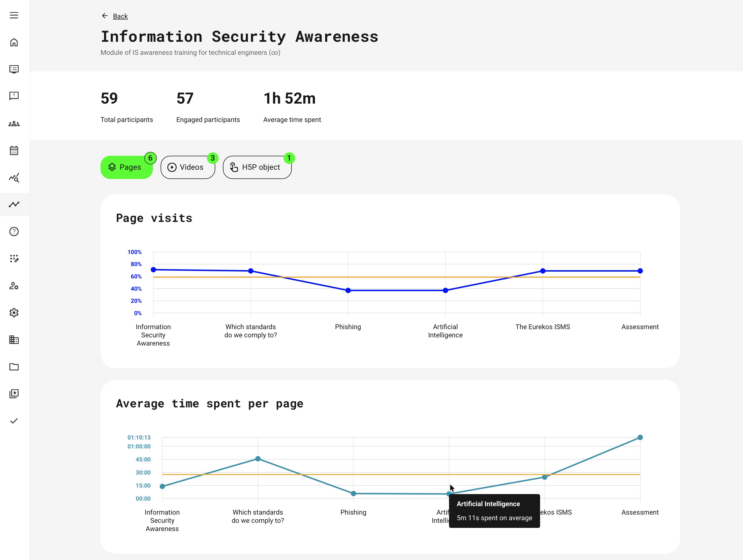743x560 pixels.
Task: Click the user settings icon
Action: [x=14, y=286]
